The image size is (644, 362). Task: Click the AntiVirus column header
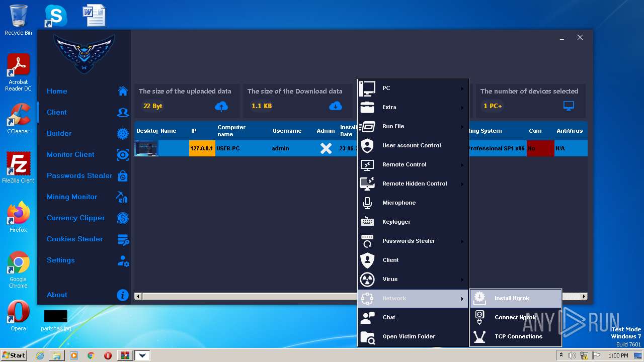point(570,131)
